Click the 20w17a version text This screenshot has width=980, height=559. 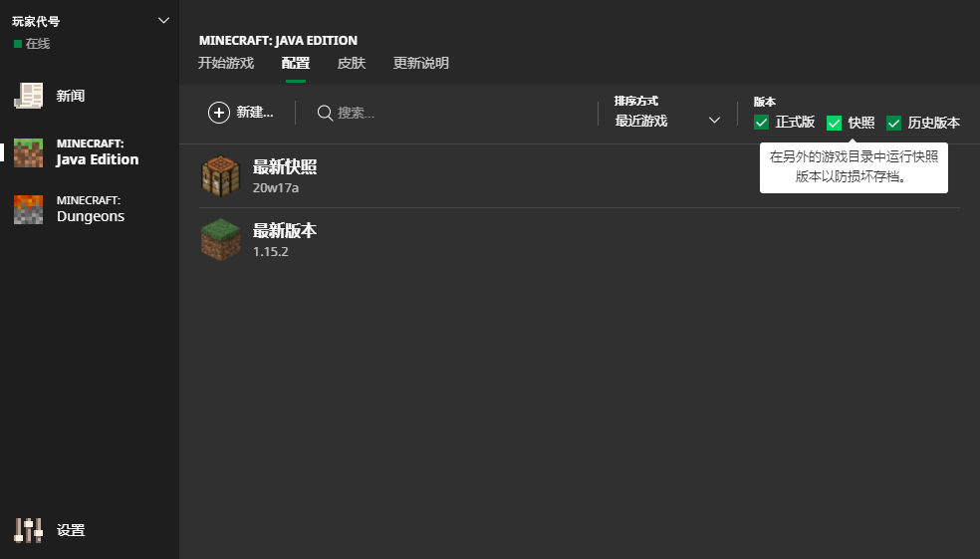[x=276, y=187]
